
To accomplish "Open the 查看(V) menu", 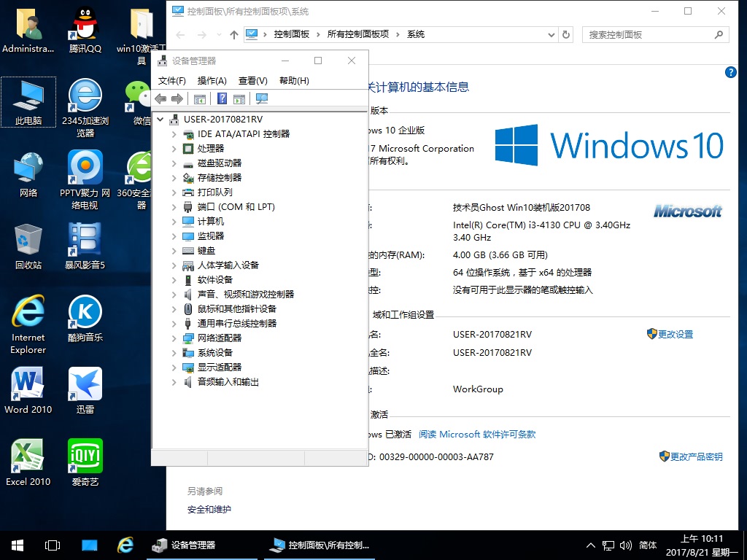I will coord(252,81).
